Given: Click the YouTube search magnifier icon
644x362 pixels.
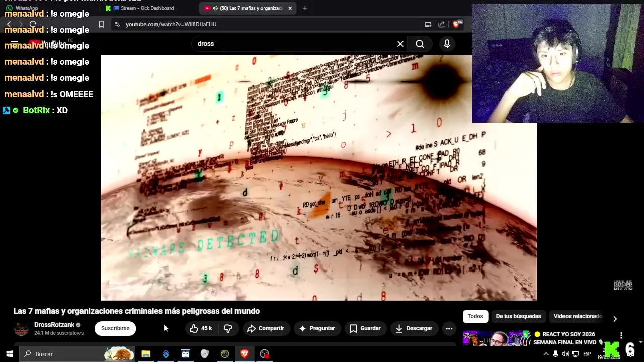Looking at the screenshot, I should 420,44.
